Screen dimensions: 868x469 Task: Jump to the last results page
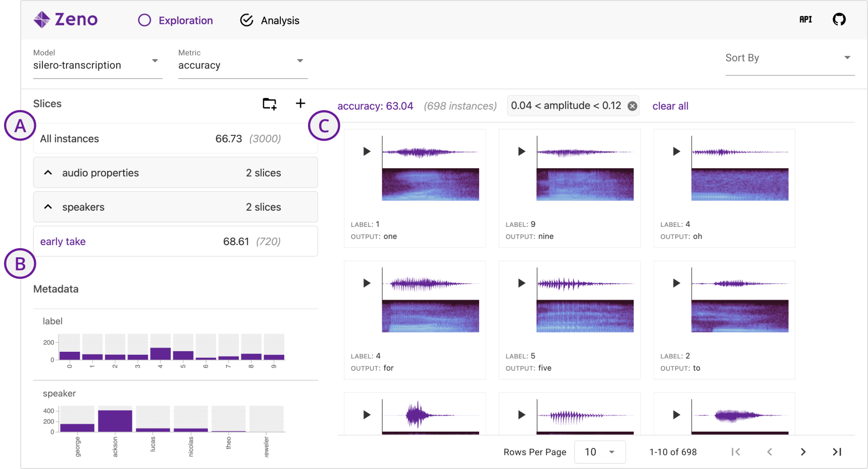coord(837,452)
